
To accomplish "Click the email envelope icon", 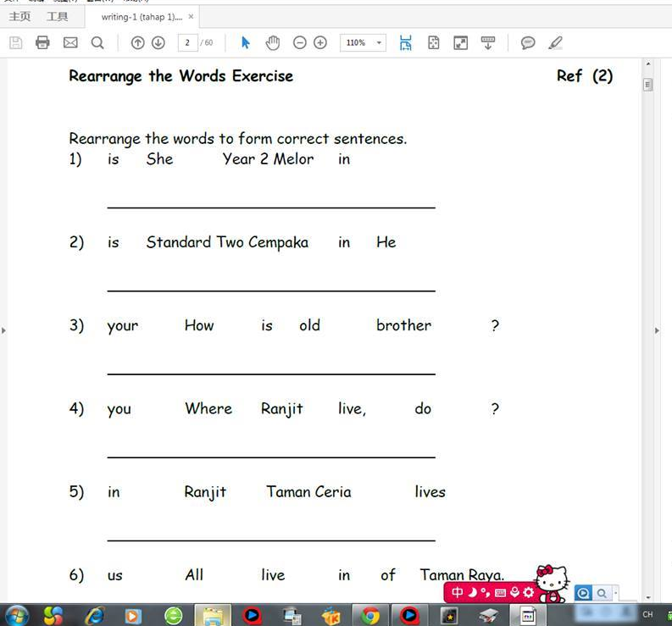I will (x=70, y=42).
